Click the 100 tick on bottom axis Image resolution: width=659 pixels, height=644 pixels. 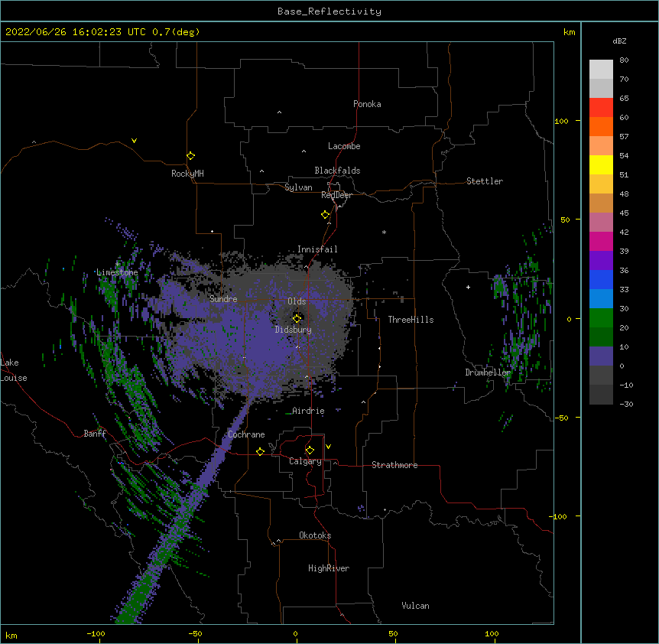[x=492, y=634]
